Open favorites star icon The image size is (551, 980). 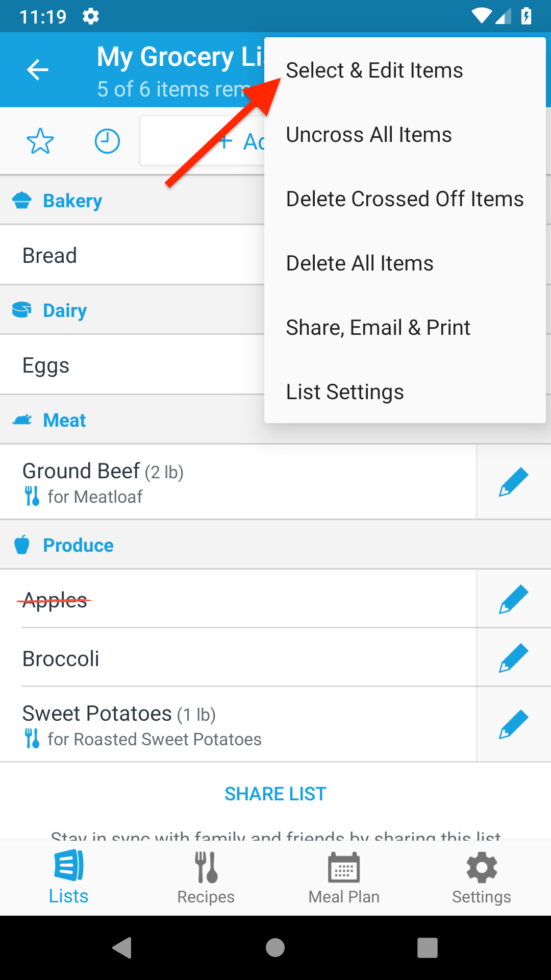point(40,141)
